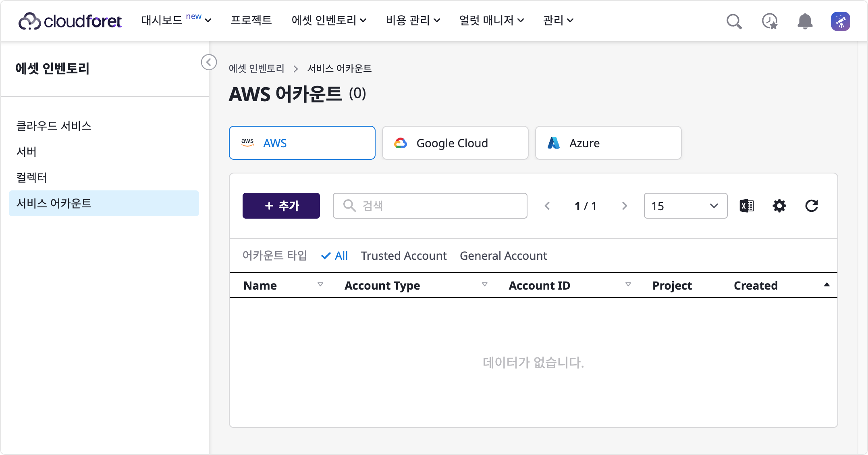Open table settings gear icon
This screenshot has height=455, width=868.
[779, 206]
